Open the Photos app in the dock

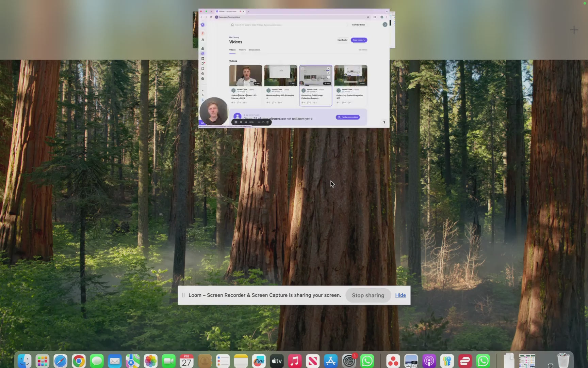click(x=151, y=361)
